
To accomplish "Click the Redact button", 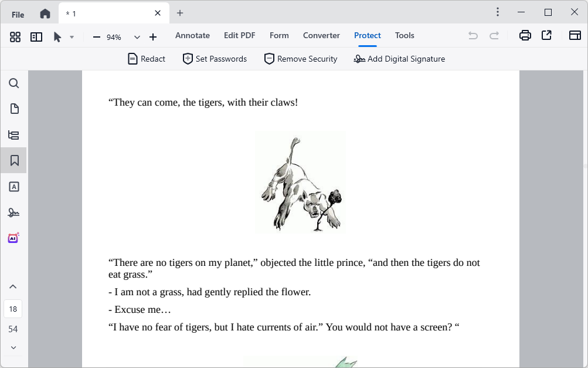I will point(147,59).
